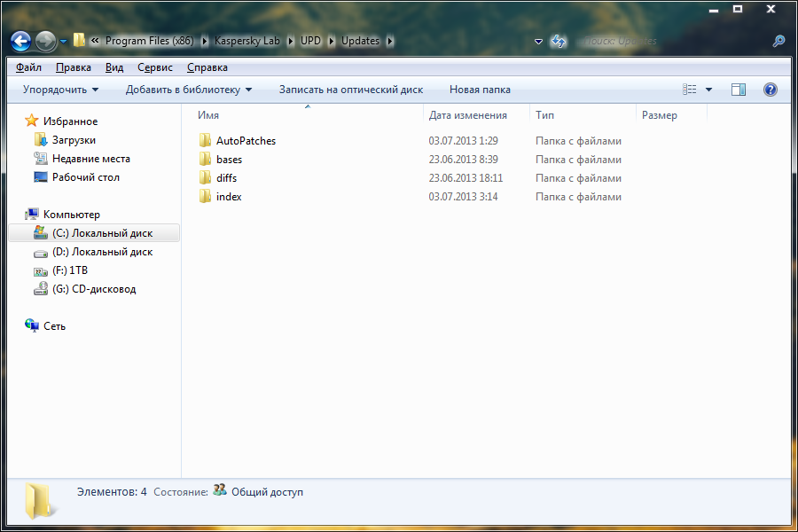
Task: Open subfolder arrow after Updates
Action: [390, 42]
